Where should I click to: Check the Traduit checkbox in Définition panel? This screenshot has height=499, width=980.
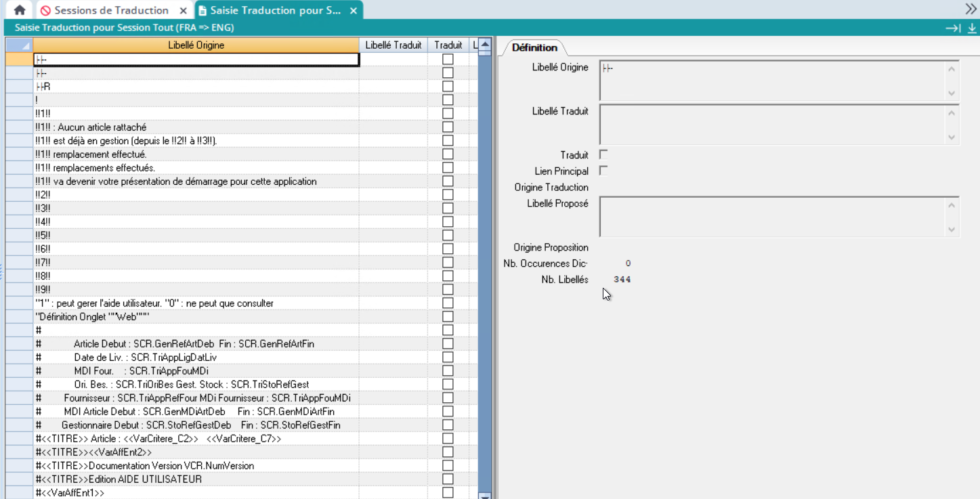603,154
